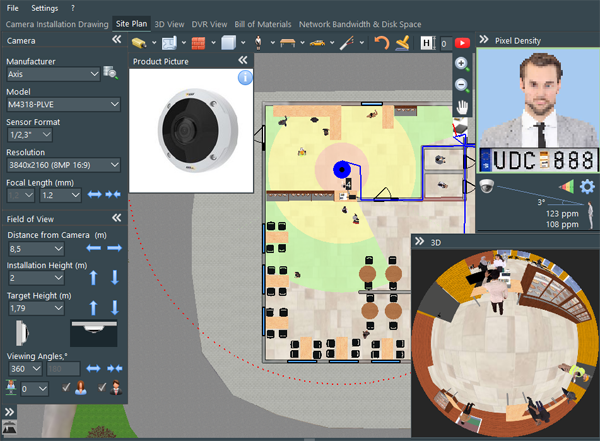Open Pixel Density gear settings
600x441 pixels.
point(587,186)
